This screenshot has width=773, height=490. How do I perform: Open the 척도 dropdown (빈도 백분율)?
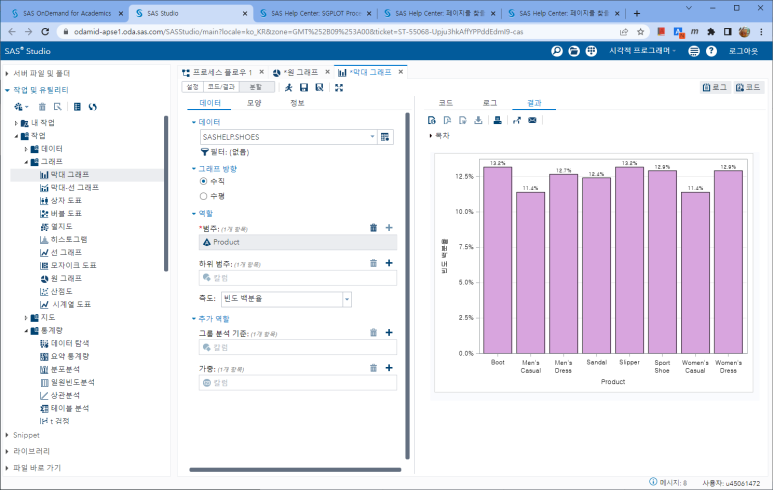coord(347,298)
